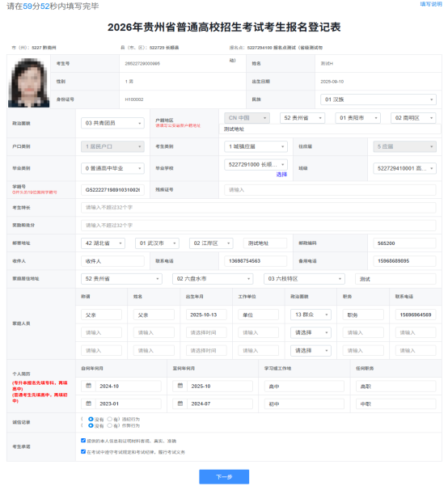Open father's 政治面貌 dropdown 13 群众
Viewport: 448px width, 490px height.
pos(311,315)
